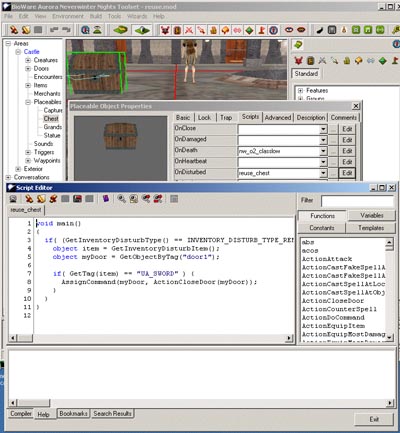
Task: Open the OnHeartbeat script dropdown
Action: [x=323, y=162]
